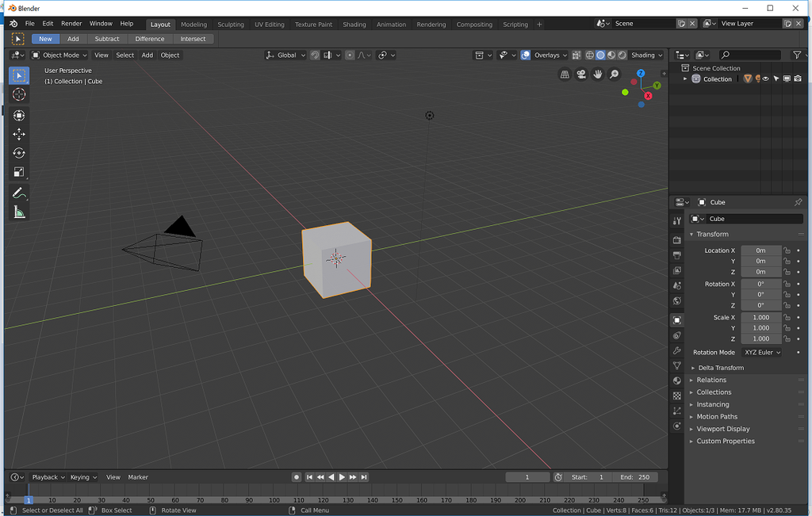Open the Texture checkerboard properties tab

point(677,396)
